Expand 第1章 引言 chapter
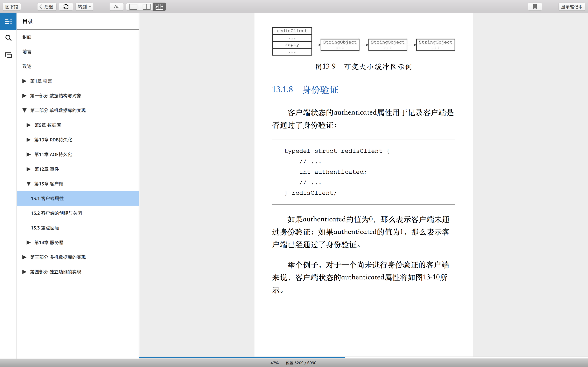Viewport: 588px width, 367px height. point(24,81)
